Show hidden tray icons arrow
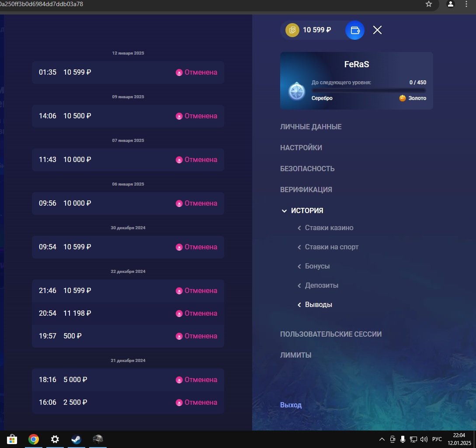Viewport: 476px width, 448px height. pyautogui.click(x=382, y=439)
